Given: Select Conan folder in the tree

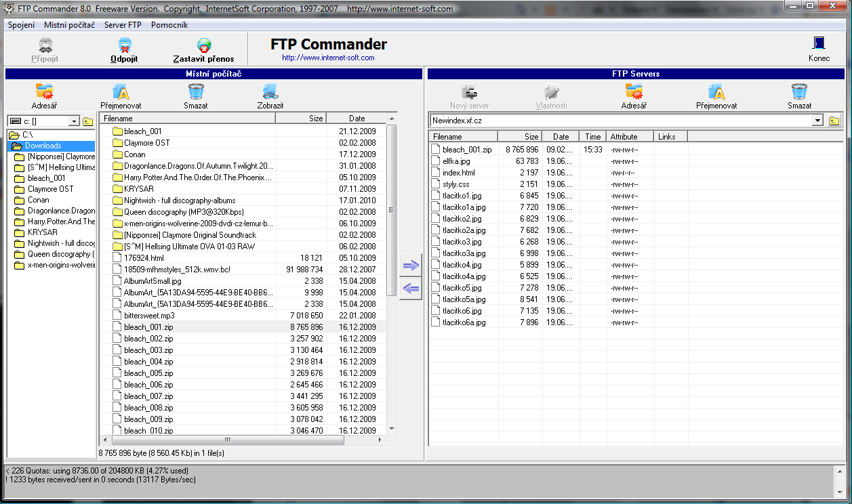Looking at the screenshot, I should (x=38, y=200).
